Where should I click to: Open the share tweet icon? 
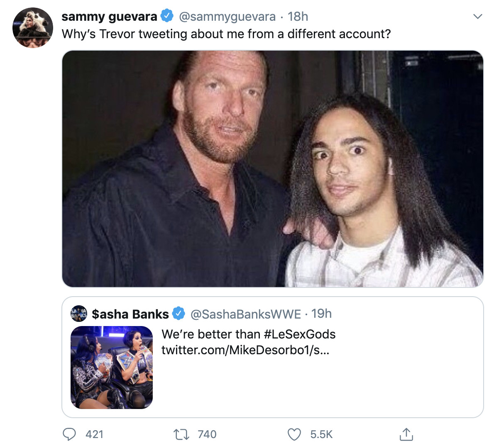point(406,434)
